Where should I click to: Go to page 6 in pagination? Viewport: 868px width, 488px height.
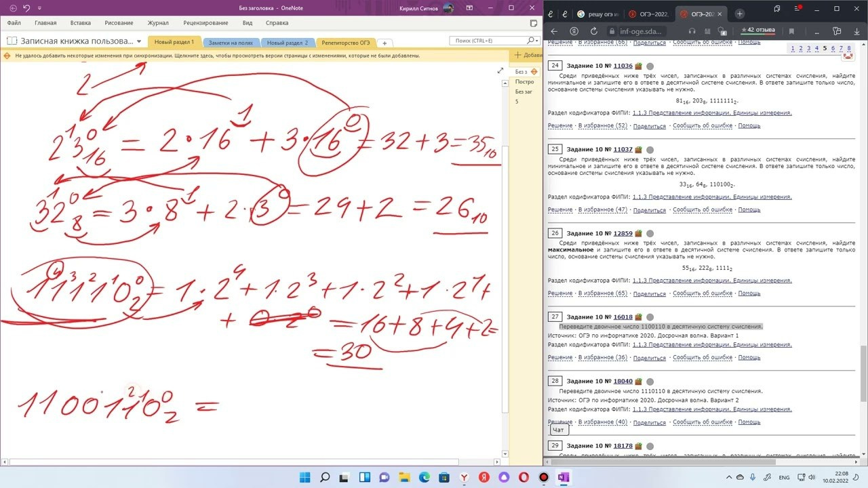pos(833,48)
